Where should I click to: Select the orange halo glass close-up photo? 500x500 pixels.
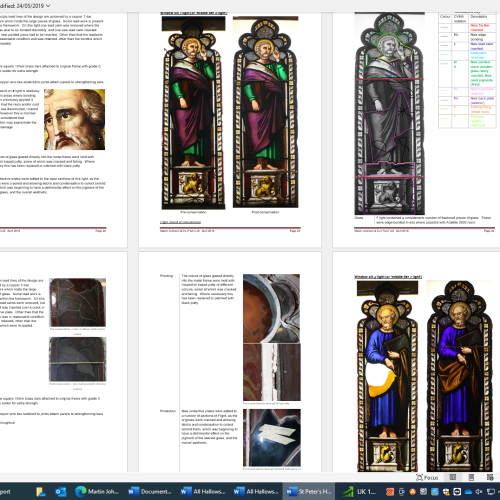point(271,309)
